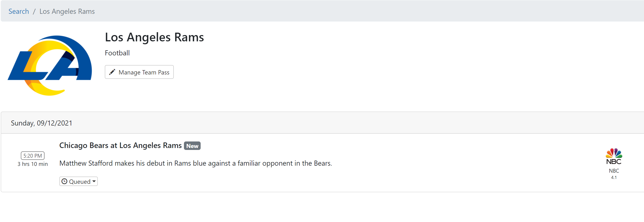Click the Los Angeles Rams page heading
Viewport: 644px width, 222px height.
coord(154,37)
